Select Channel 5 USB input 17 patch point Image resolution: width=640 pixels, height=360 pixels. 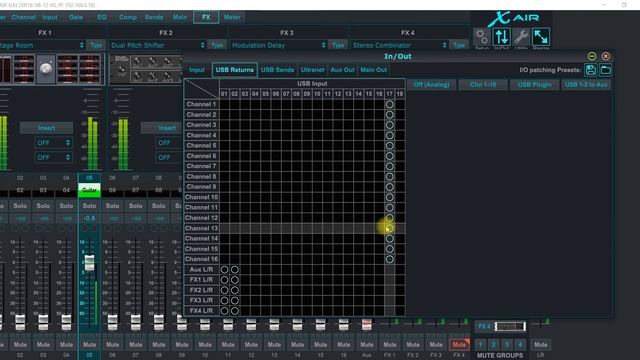389,146
